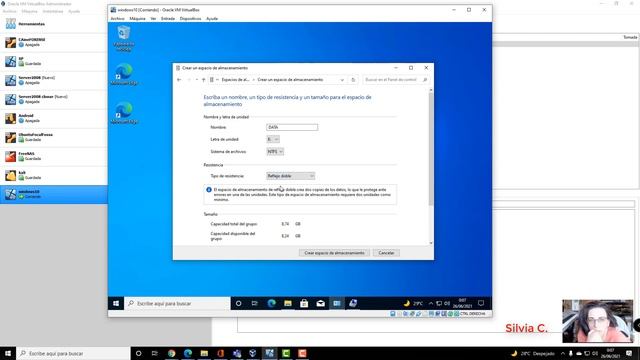Image resolution: width=640 pixels, height=360 pixels.
Task: Go up one level with the up arrow
Action: coord(204,80)
